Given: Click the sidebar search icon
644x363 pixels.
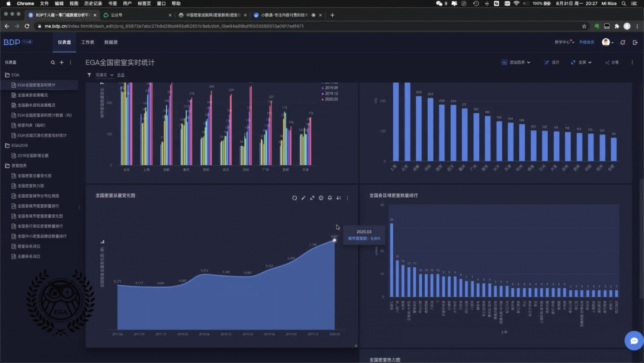Looking at the screenshot, I should (x=52, y=62).
